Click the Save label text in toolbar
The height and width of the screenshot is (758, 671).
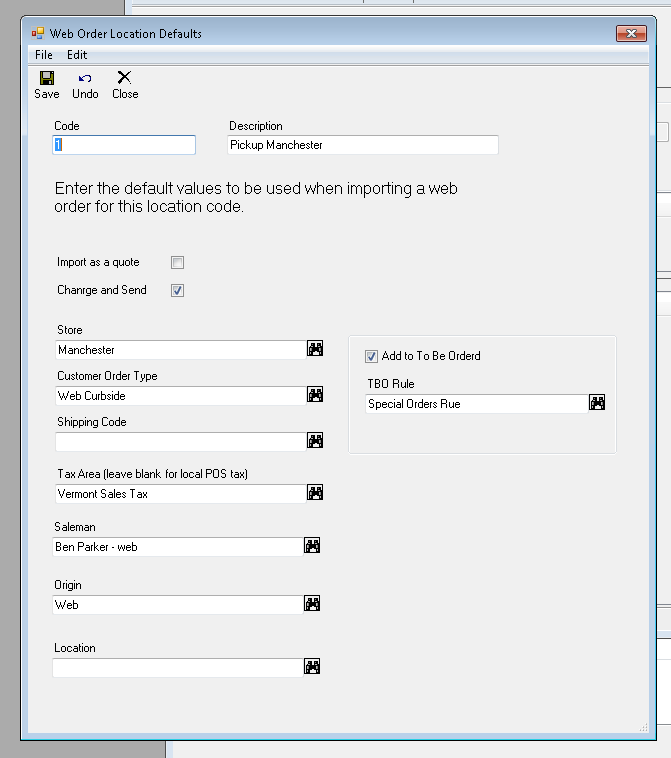click(47, 94)
